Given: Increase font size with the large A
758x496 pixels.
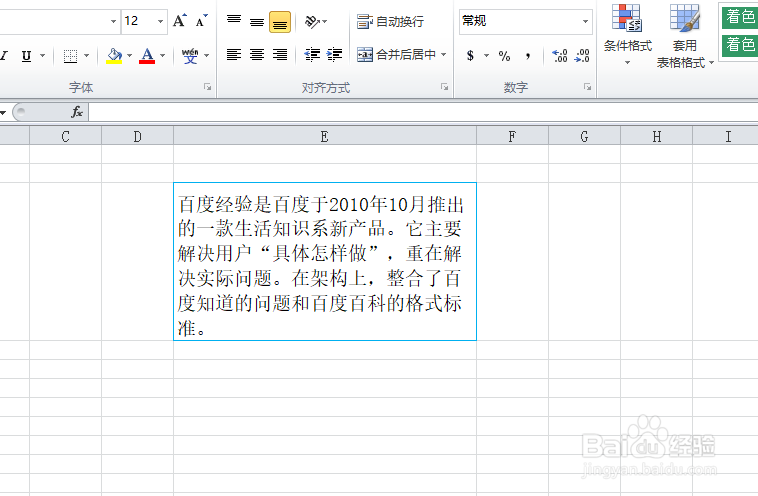Looking at the screenshot, I should pyautogui.click(x=180, y=21).
